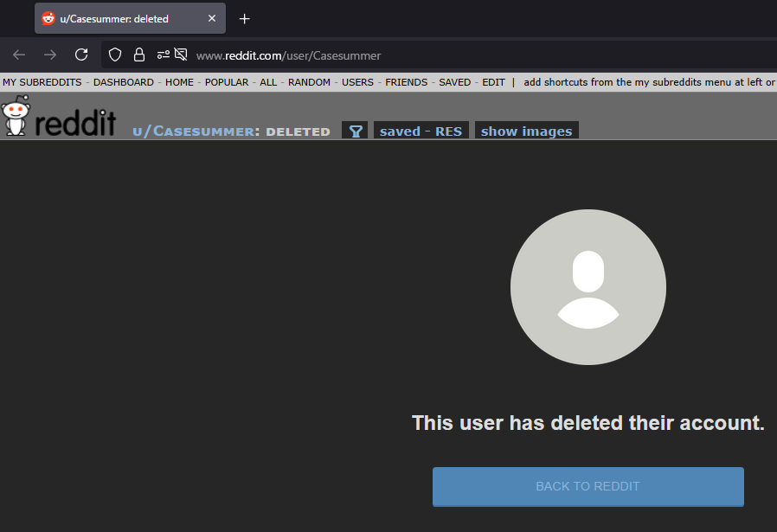Click the browser forward arrow
777x532 pixels.
click(x=50, y=54)
